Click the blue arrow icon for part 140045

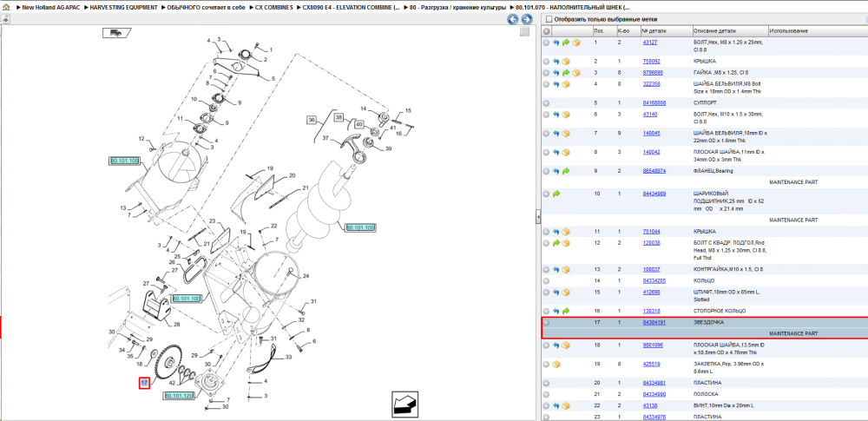[x=556, y=134]
